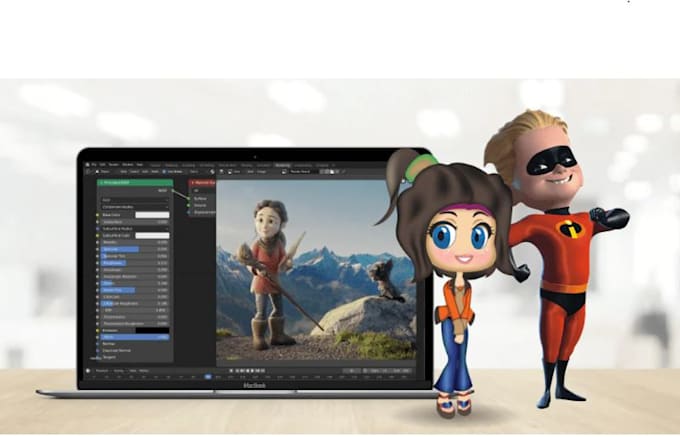Click the Specular value slider
Screen dimensions: 680x437
135,249
